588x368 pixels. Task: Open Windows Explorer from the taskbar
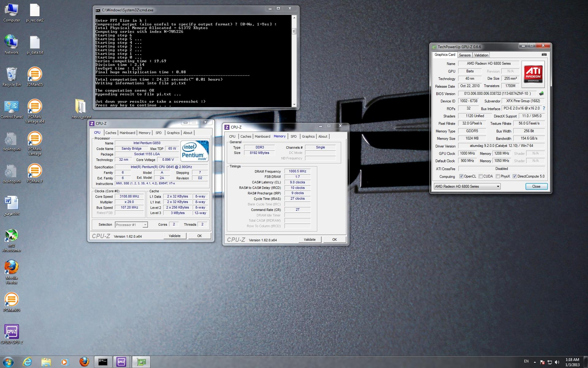[46, 362]
